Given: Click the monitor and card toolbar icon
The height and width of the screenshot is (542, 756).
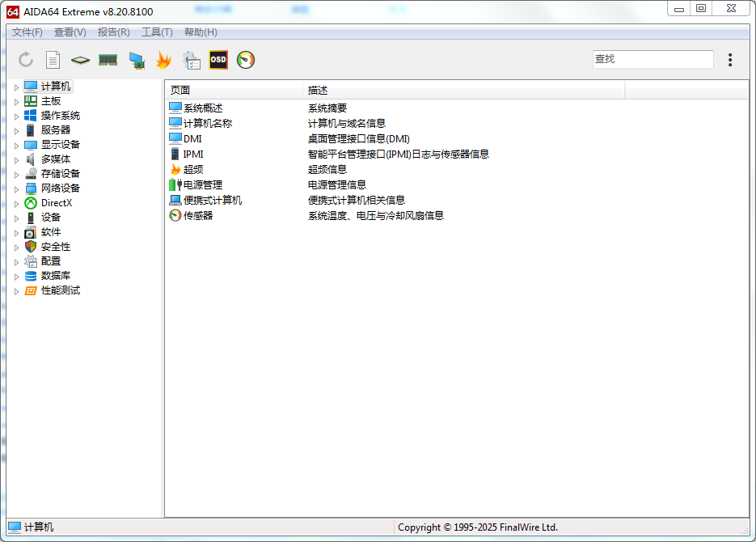Looking at the screenshot, I should tap(136, 61).
